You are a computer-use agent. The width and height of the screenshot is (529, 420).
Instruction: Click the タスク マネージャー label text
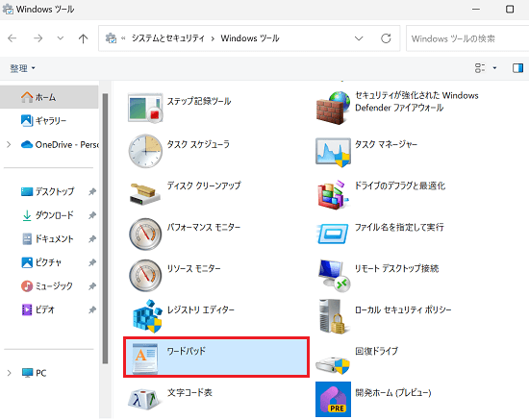point(386,144)
